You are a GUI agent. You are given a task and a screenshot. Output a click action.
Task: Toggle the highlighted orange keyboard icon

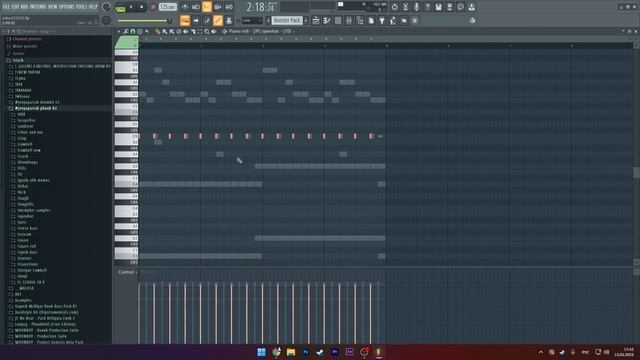tap(184, 20)
